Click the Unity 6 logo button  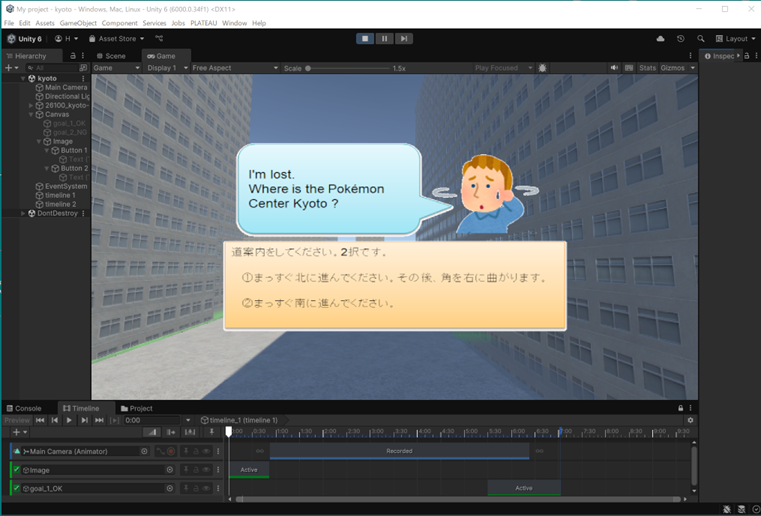coord(25,38)
